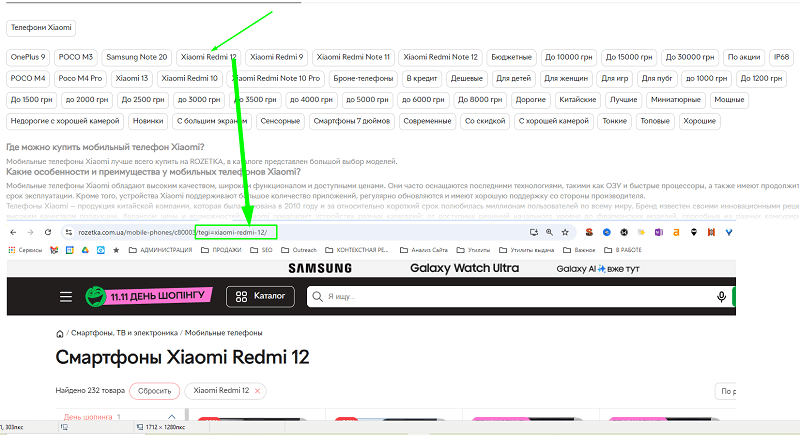
Task: Open the hamburger menu on Rozetka header
Action: pos(66,297)
